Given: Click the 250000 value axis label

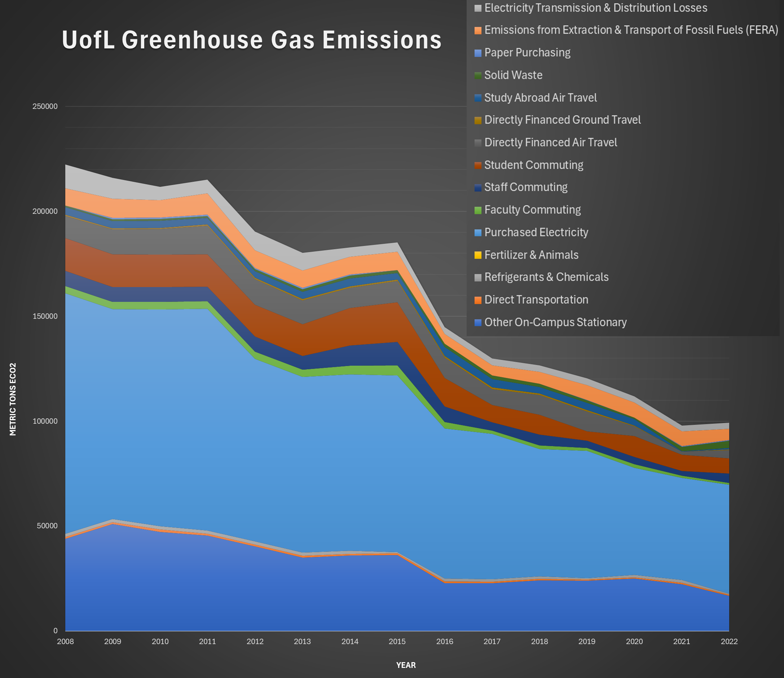Looking at the screenshot, I should (x=45, y=107).
